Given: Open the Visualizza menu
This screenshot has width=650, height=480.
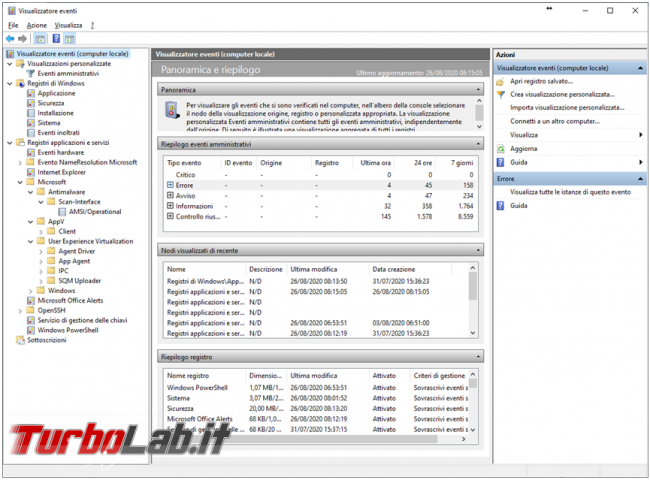Looking at the screenshot, I should [x=68, y=25].
